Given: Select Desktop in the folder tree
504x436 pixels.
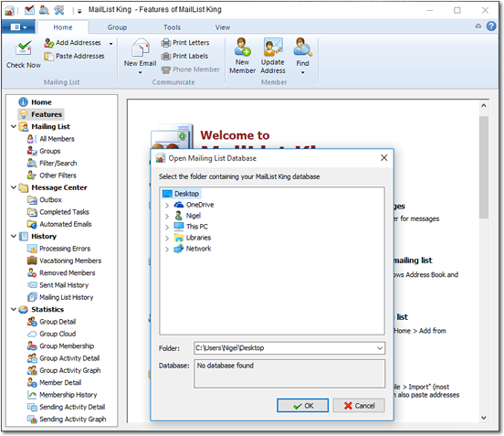Looking at the screenshot, I should point(182,194).
